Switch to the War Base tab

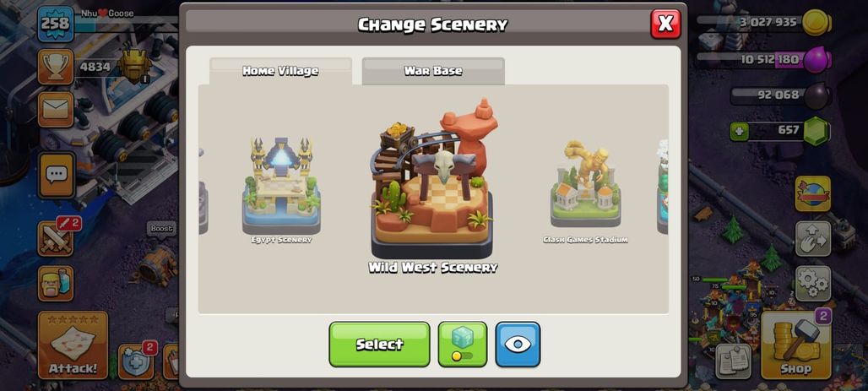click(433, 71)
